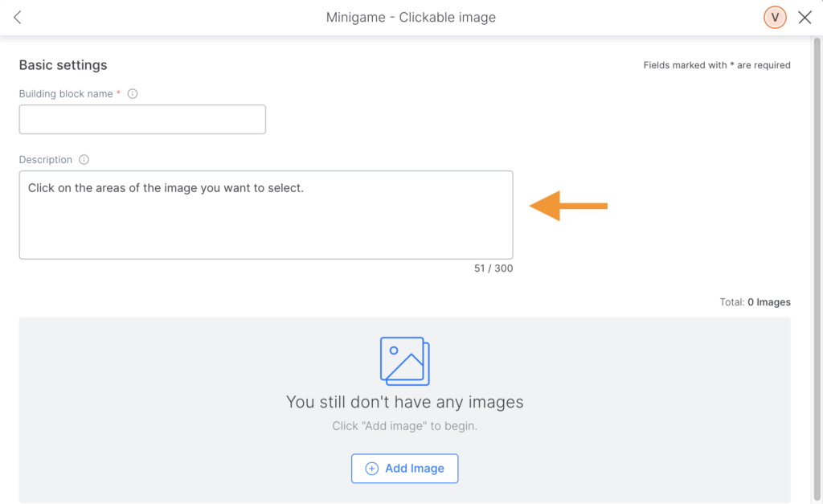Screen dimensions: 823x504
Task: Click the "Minigame - Clickable image" title
Action: 411,18
